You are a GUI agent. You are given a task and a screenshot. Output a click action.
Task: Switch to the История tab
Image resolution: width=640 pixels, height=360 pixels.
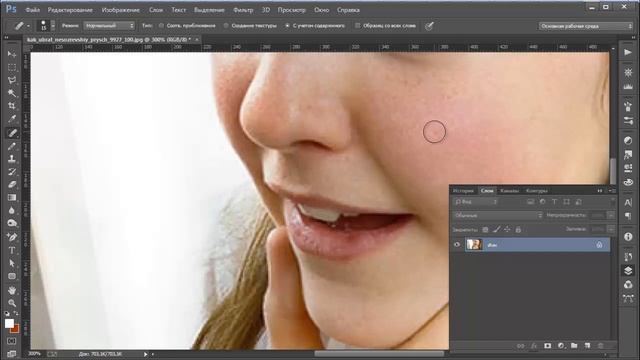pos(463,191)
